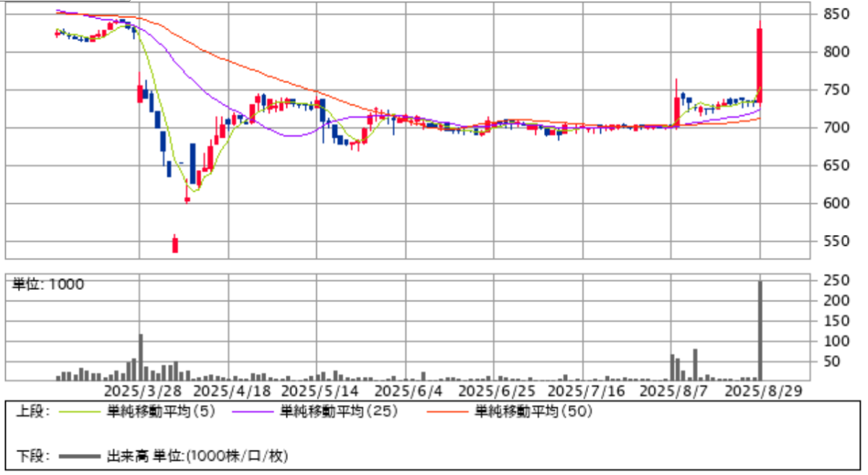The width and height of the screenshot is (868, 475).
Task: Click the 750 price axis label
Action: (x=835, y=90)
